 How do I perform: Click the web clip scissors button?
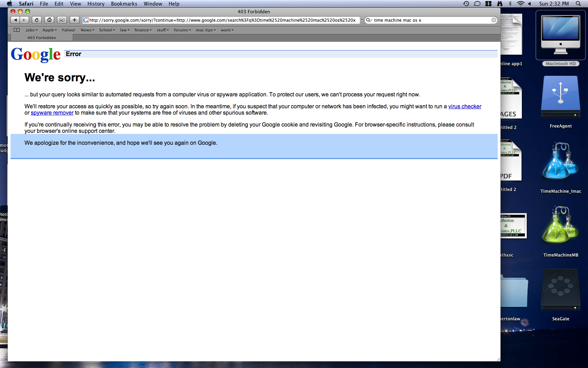[62, 20]
